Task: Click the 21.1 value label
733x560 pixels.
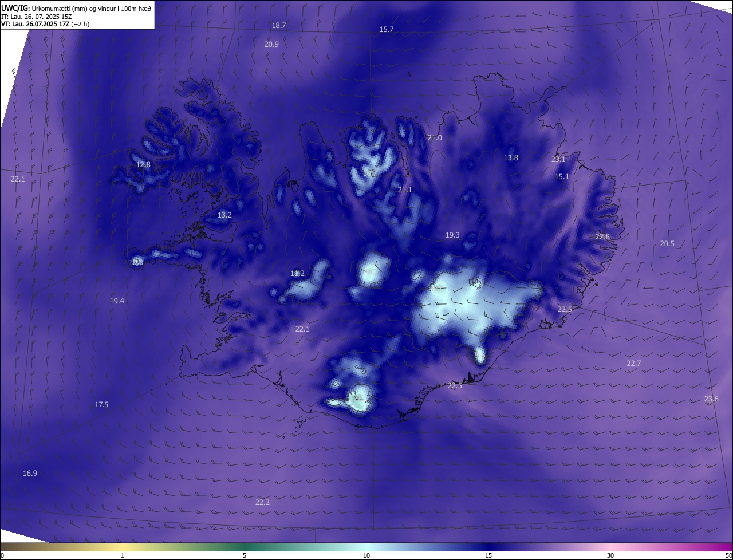Action: pos(405,190)
